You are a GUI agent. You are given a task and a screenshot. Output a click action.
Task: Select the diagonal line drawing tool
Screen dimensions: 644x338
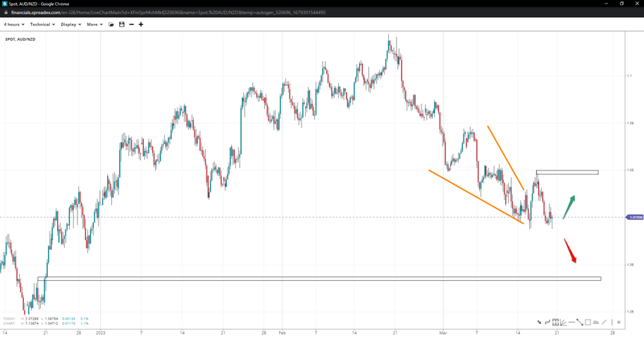coord(604,323)
